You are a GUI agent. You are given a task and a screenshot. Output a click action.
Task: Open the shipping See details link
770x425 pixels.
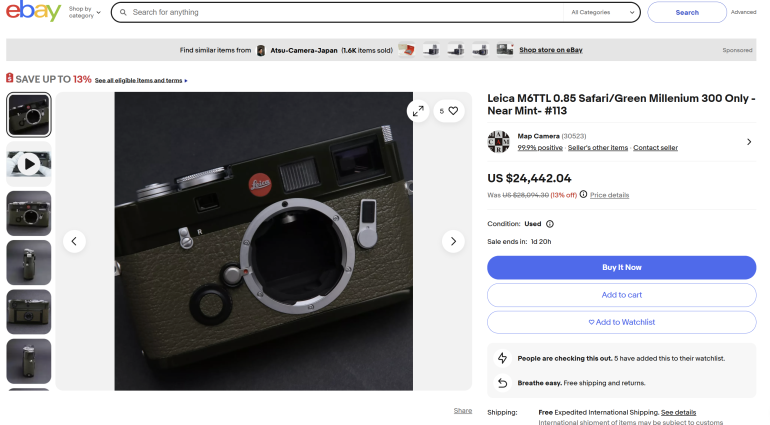(x=678, y=412)
